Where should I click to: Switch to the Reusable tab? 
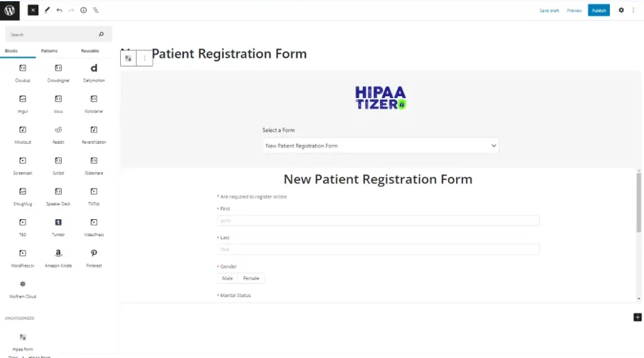point(90,51)
